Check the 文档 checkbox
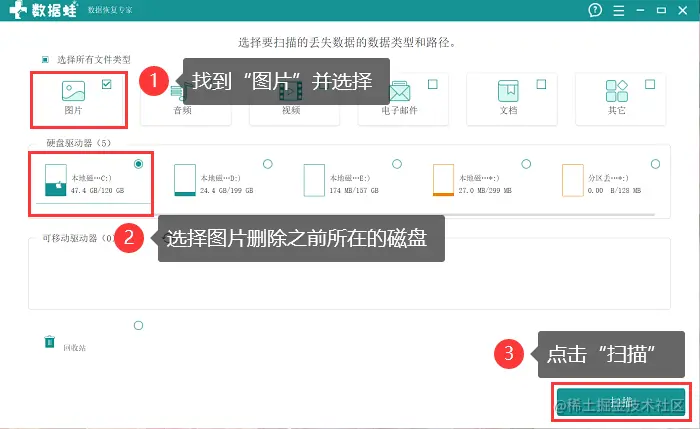This screenshot has height=429, width=700. (541, 84)
